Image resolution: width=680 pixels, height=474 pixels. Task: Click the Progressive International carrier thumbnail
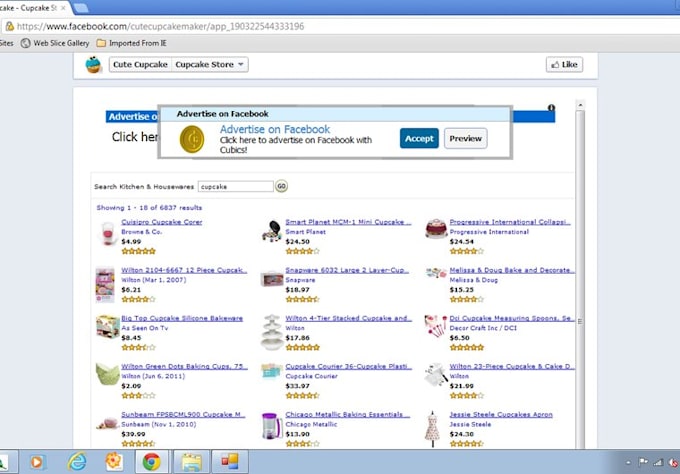[436, 229]
